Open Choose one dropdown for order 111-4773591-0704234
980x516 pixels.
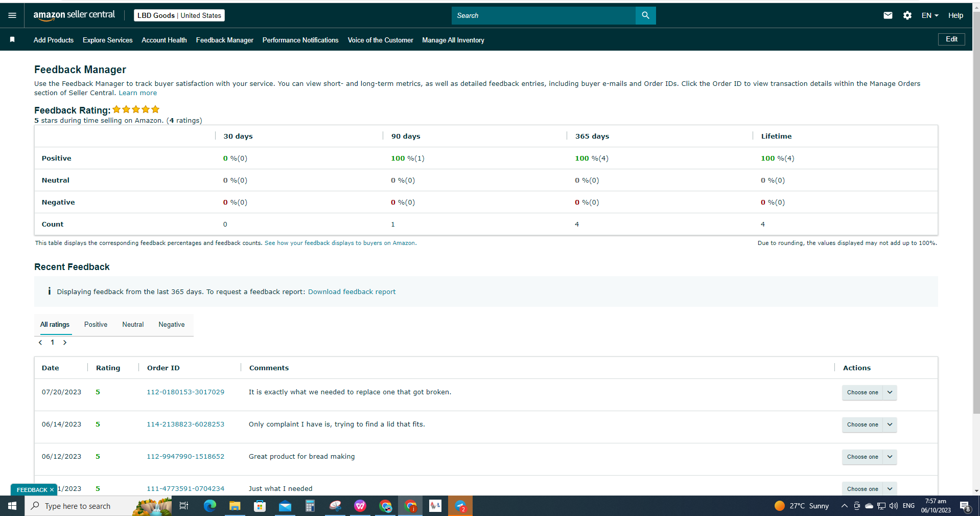pyautogui.click(x=869, y=488)
